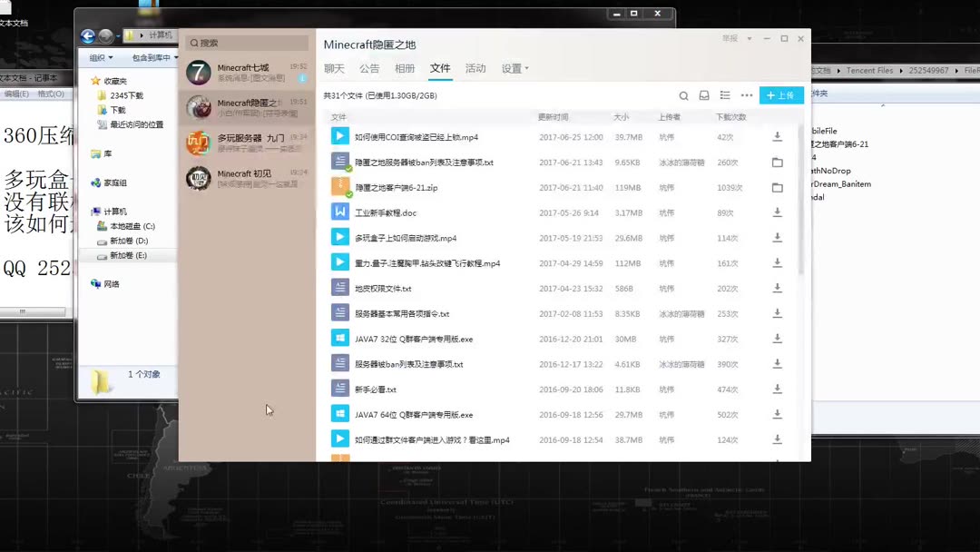Image resolution: width=980 pixels, height=552 pixels.
Task: Switch view mode using the list icon
Action: pyautogui.click(x=724, y=94)
